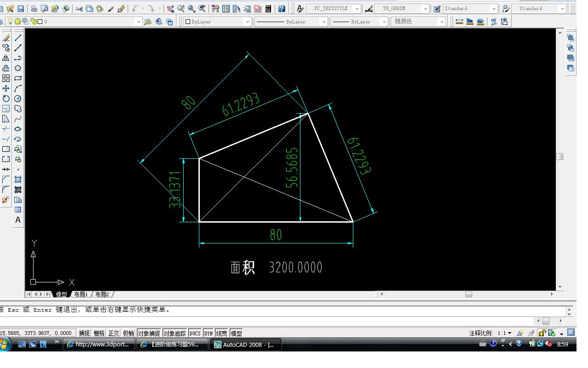Choose the Polygon draw tool
Screen dimensions: 588x368
click(18, 68)
